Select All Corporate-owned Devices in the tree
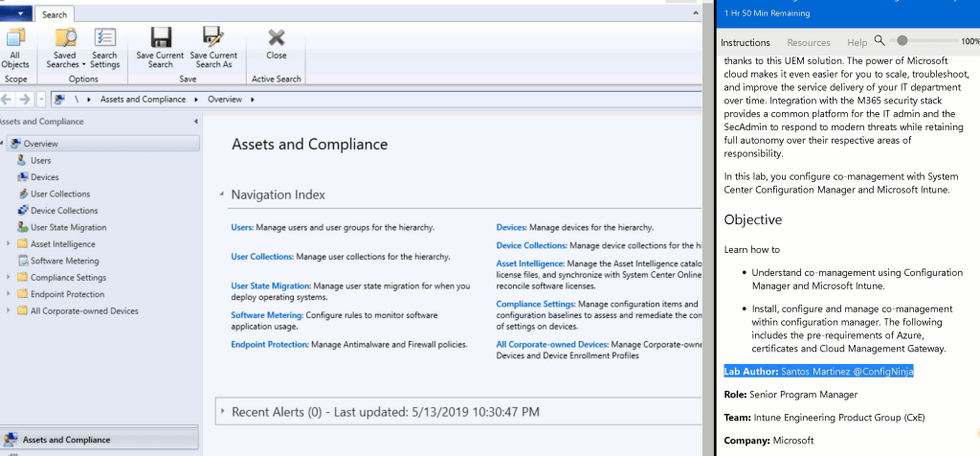 (84, 311)
